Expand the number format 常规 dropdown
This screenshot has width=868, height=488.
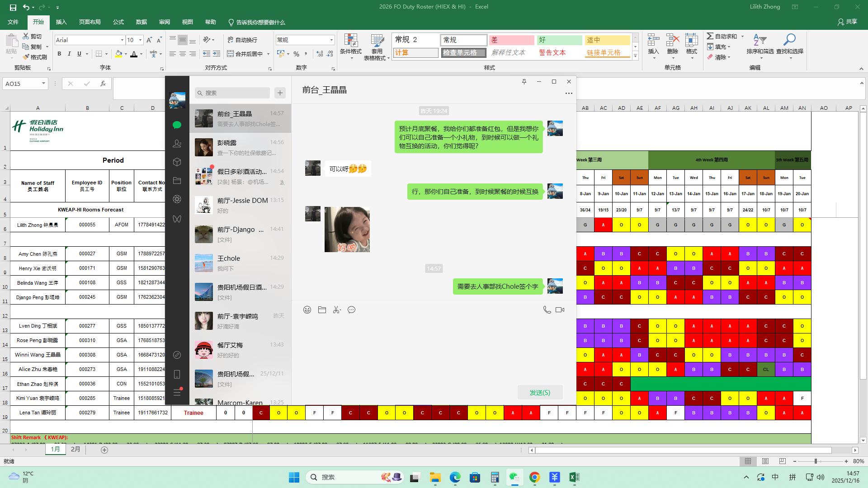pyautogui.click(x=331, y=40)
